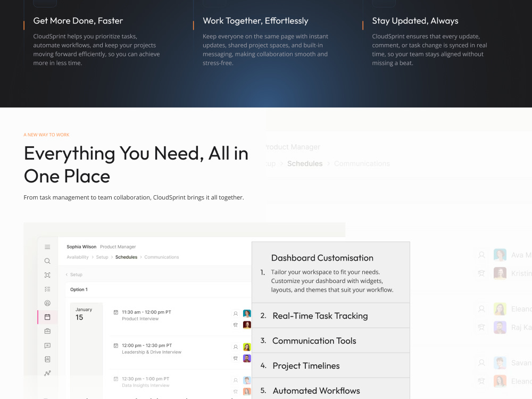Image resolution: width=532 pixels, height=399 pixels.
Task: Click the faded Savan name in background
Action: [x=521, y=363]
